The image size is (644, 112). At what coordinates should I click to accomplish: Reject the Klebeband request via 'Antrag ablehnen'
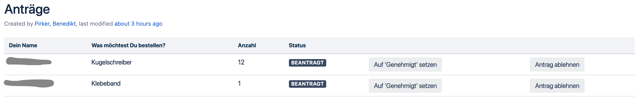click(x=557, y=86)
